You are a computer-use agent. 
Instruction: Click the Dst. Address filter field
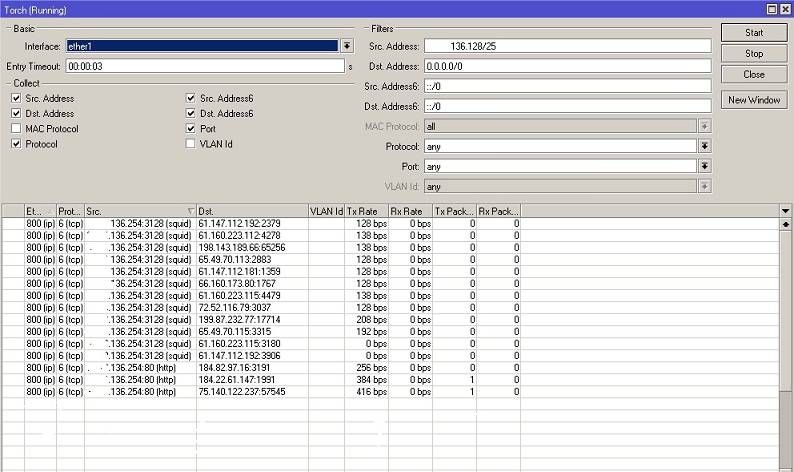(x=567, y=66)
